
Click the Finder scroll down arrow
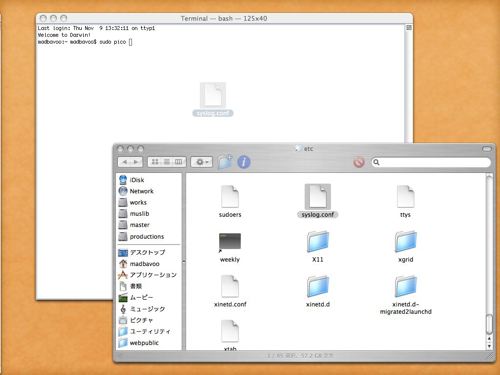(x=489, y=346)
